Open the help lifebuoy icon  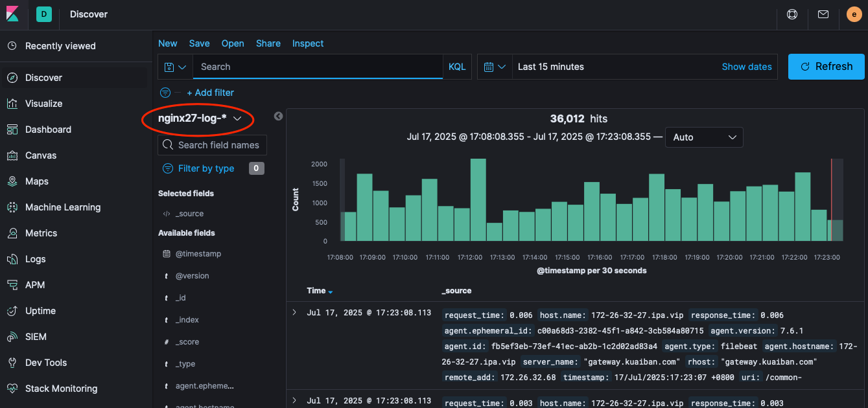pos(792,14)
